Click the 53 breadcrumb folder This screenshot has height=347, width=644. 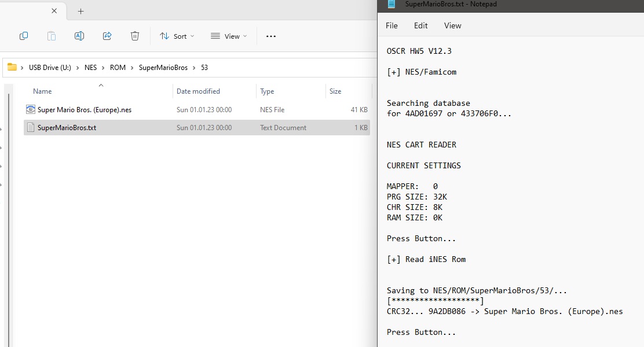click(x=204, y=68)
